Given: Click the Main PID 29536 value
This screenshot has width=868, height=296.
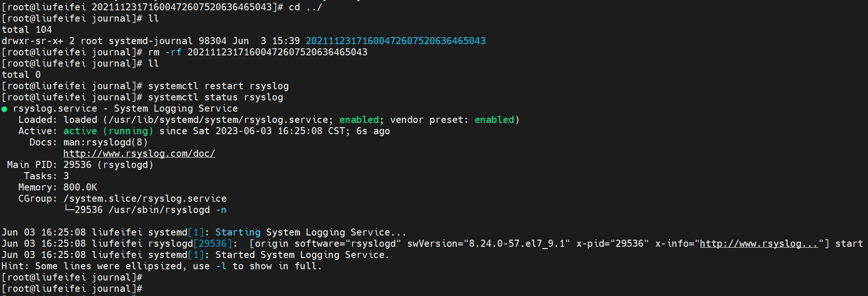Looking at the screenshot, I should 77,165.
